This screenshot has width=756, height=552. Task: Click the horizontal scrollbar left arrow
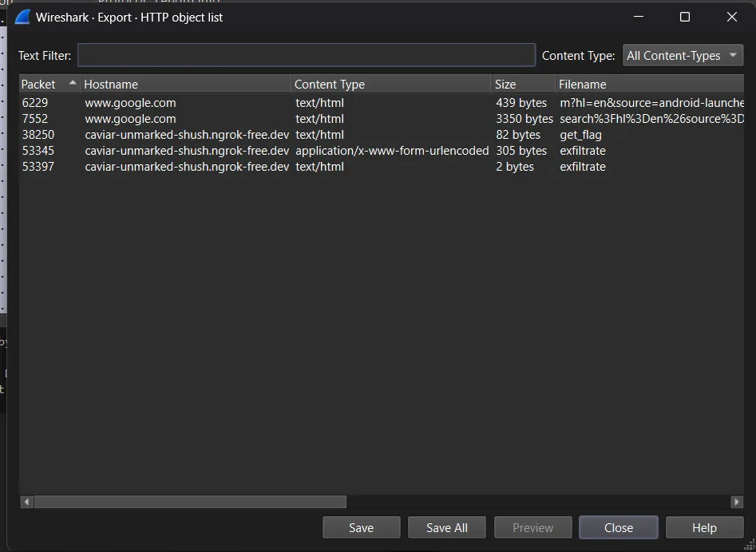[x=26, y=502]
